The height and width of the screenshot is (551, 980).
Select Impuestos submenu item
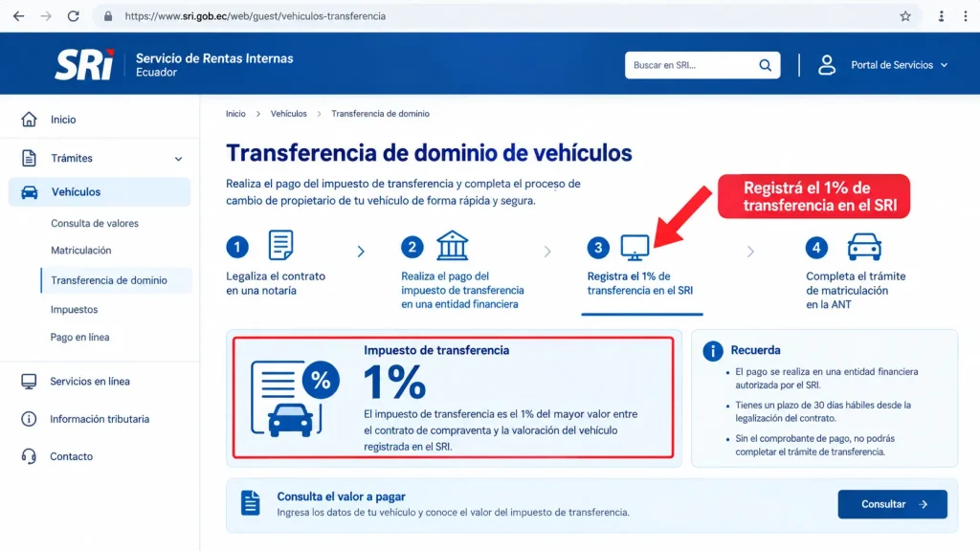click(x=74, y=309)
